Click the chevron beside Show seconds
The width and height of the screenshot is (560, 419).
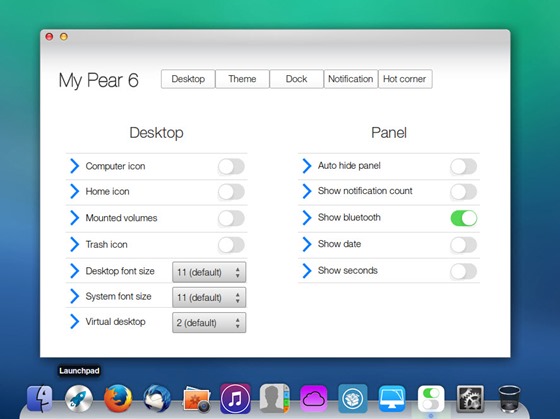[307, 270]
